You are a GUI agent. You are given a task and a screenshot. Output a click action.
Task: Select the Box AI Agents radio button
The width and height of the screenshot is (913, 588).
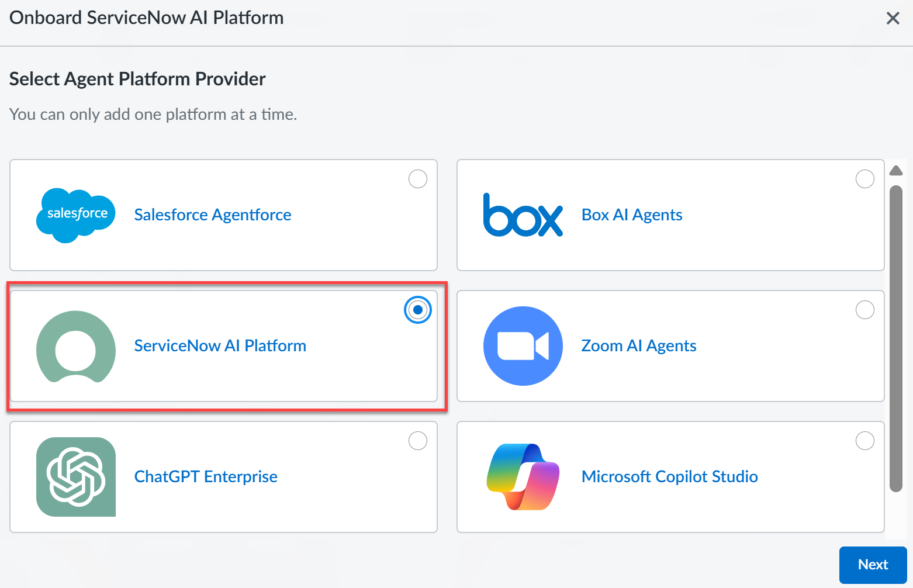point(865,179)
